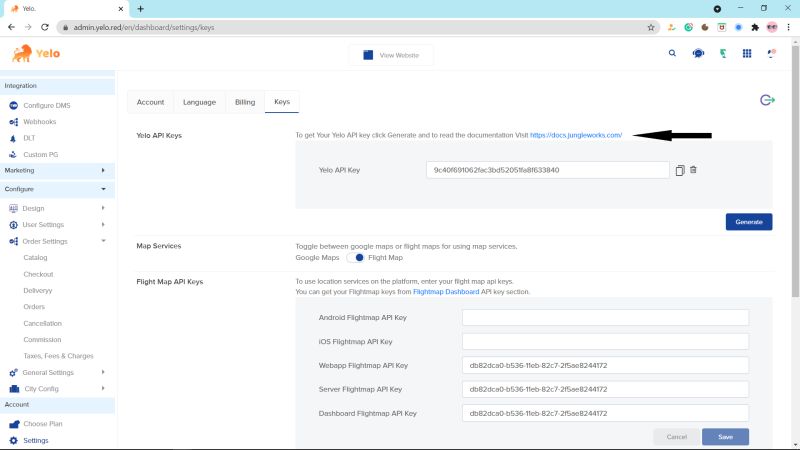Viewport: 800px width, 450px height.
Task: Reload the browser page
Action: [45, 27]
